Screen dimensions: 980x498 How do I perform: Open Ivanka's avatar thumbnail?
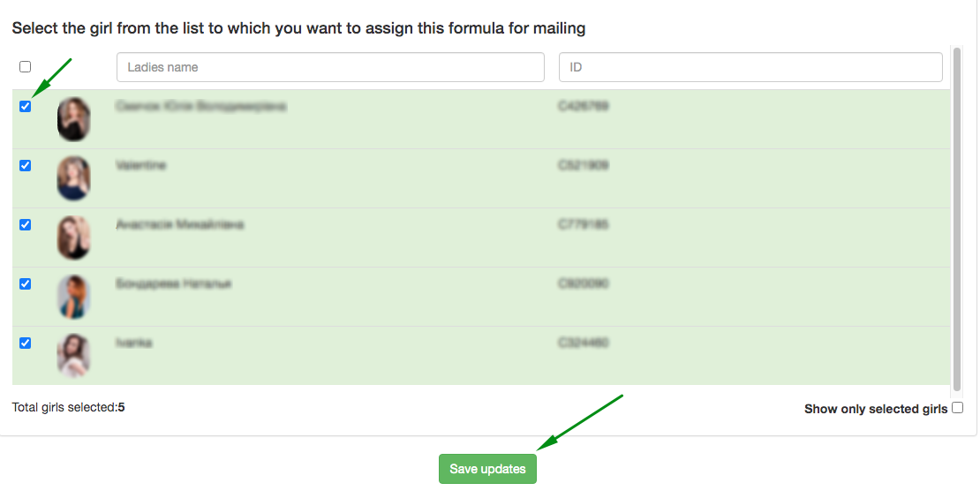click(73, 356)
